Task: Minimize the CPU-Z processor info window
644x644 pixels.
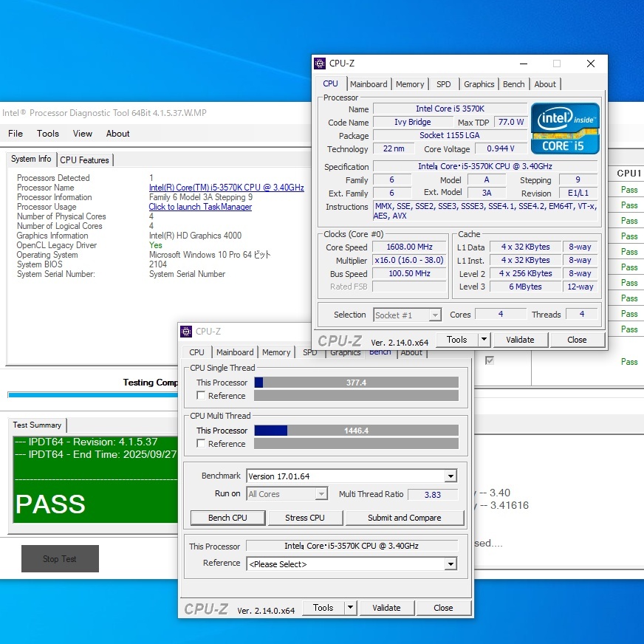Action: pos(523,64)
